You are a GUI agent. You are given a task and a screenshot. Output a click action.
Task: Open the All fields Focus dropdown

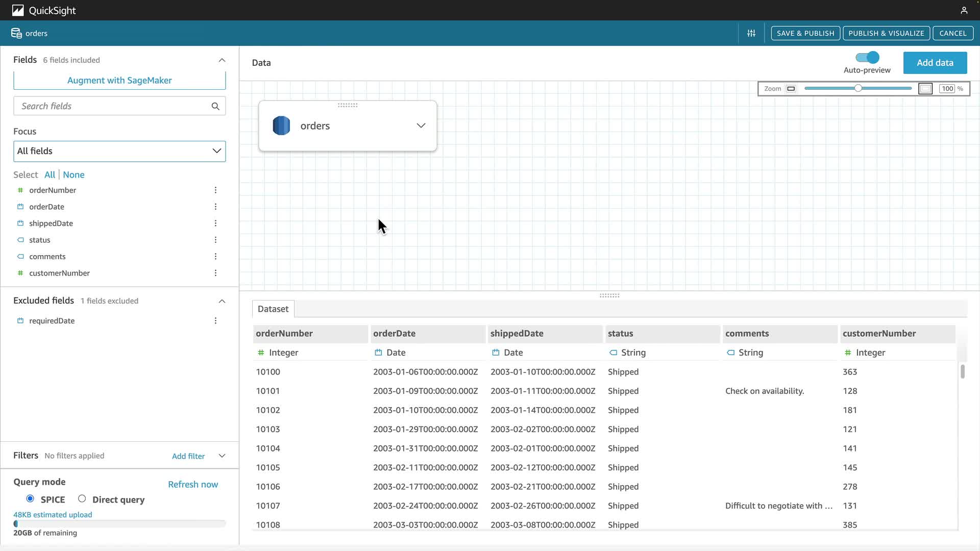tap(119, 151)
